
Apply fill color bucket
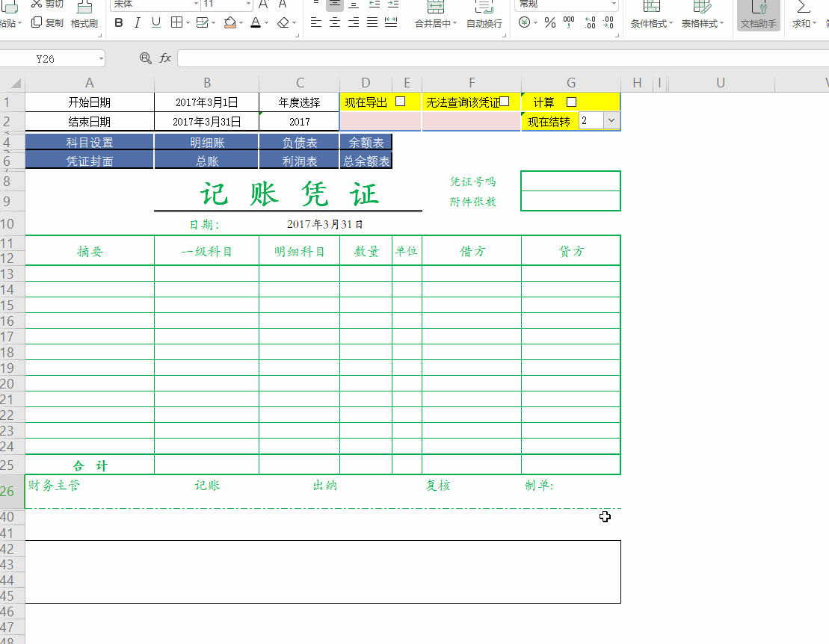pos(230,22)
